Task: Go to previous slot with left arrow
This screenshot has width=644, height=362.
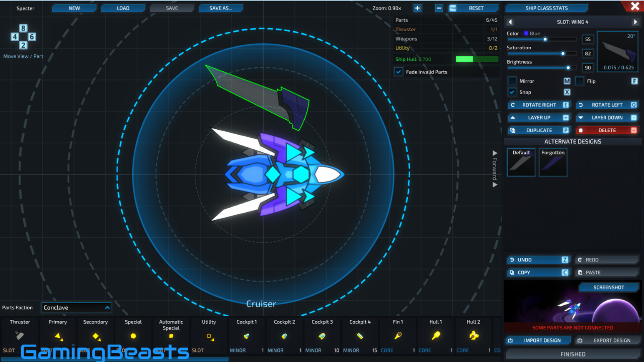Action: pos(510,22)
